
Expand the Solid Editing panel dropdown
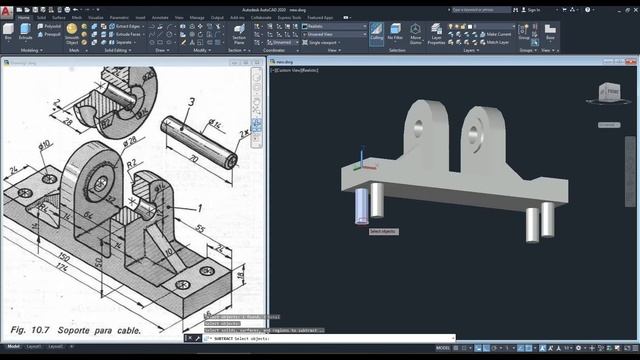click(118, 50)
